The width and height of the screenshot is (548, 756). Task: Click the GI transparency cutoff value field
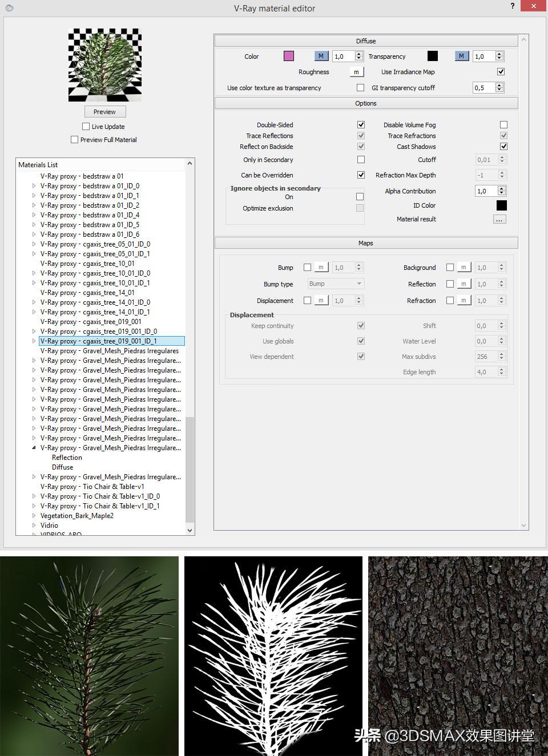click(483, 87)
